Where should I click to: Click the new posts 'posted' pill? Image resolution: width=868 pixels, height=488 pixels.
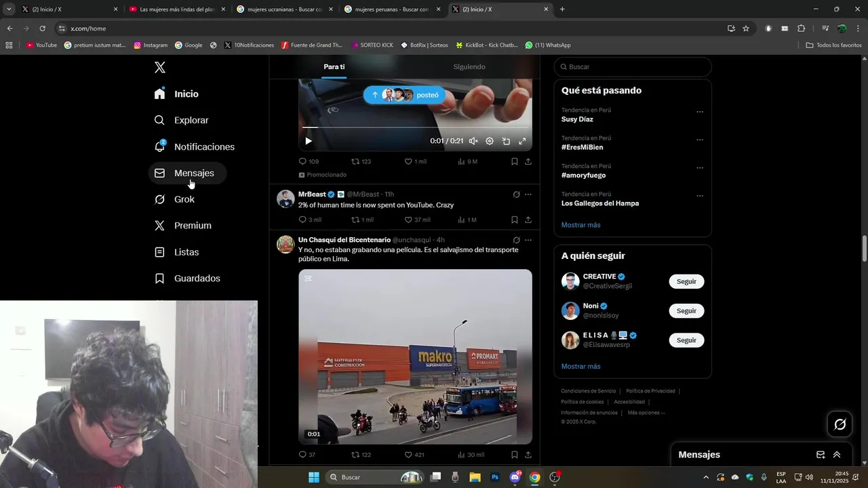pyautogui.click(x=404, y=95)
